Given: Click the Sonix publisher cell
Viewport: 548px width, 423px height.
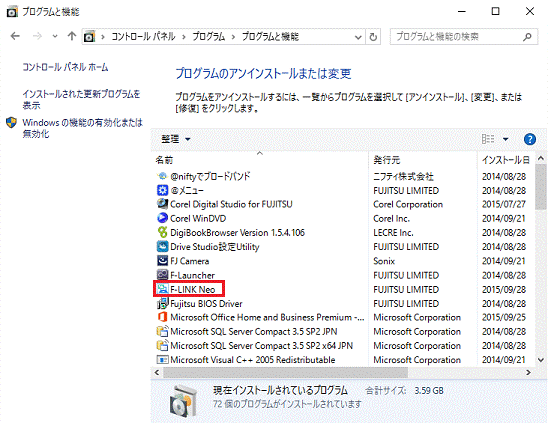Looking at the screenshot, I should pos(384,261).
